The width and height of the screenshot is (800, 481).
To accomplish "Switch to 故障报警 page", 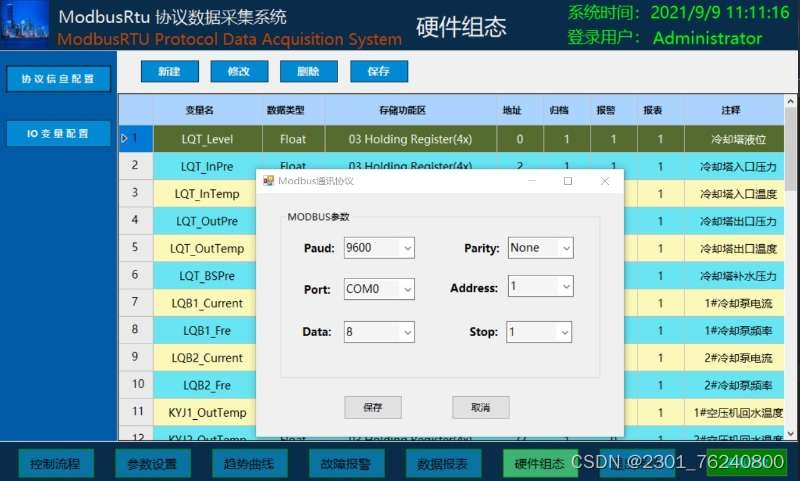I will coord(346,464).
